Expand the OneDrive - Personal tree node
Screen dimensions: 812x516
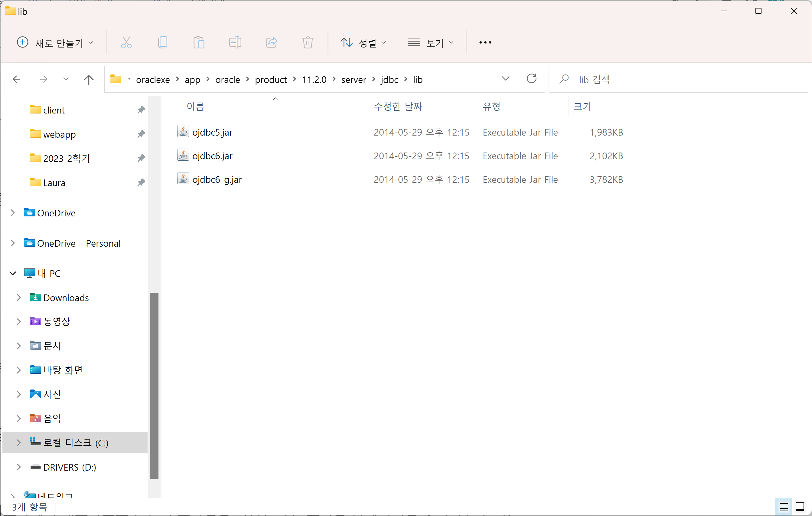point(13,243)
